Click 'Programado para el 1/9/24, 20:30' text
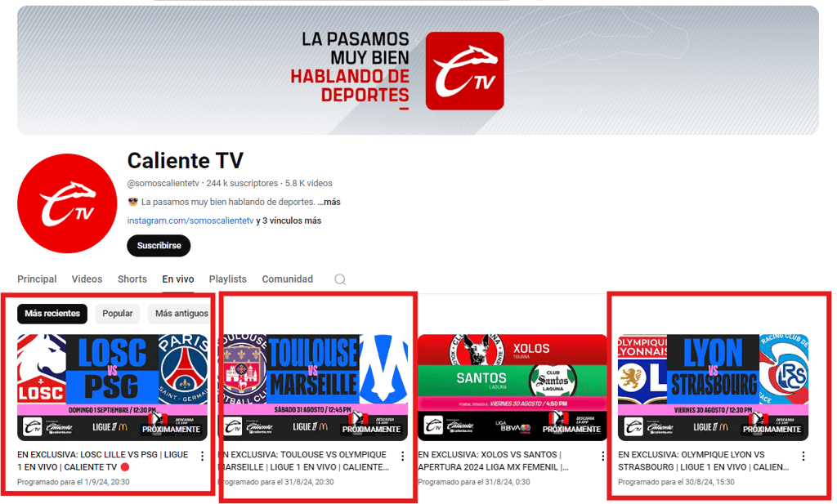The image size is (837, 504). [73, 482]
